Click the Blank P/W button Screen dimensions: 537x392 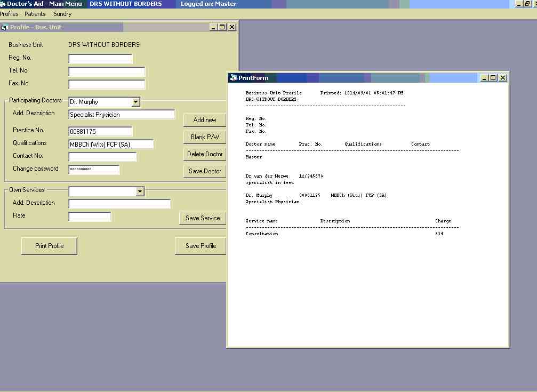tap(205, 137)
